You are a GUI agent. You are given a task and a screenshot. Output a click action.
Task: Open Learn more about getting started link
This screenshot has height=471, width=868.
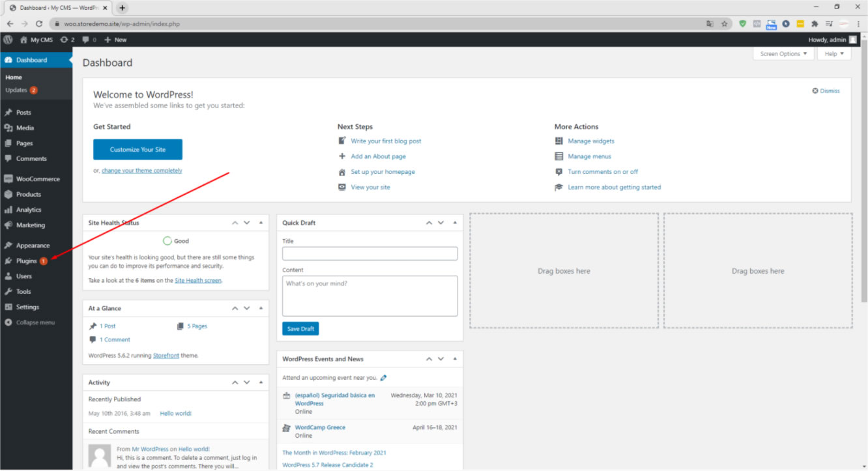pos(614,187)
